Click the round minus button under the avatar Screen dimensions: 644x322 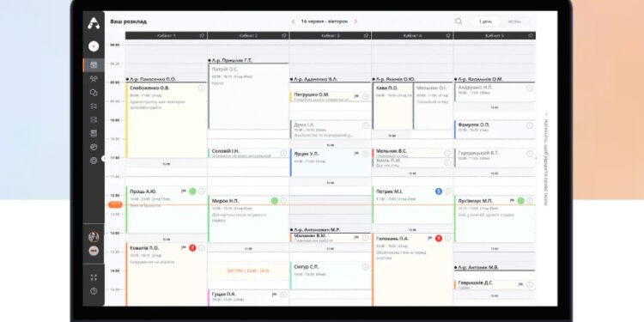pos(94,251)
